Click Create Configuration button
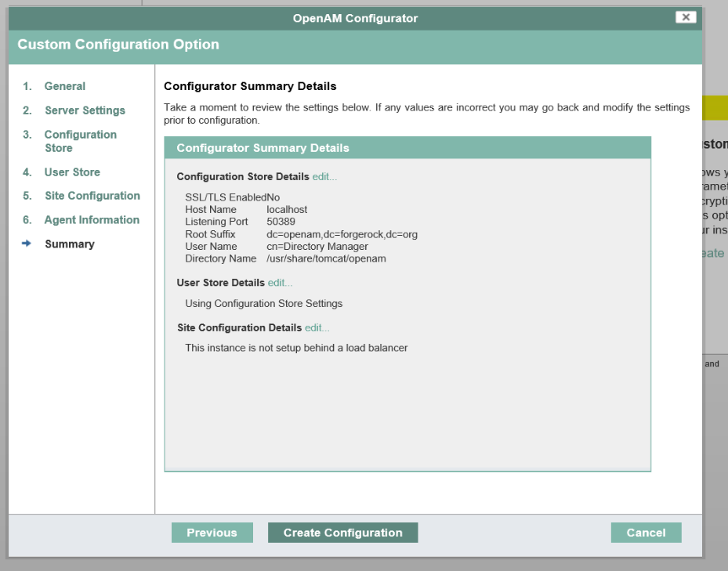 coord(342,533)
